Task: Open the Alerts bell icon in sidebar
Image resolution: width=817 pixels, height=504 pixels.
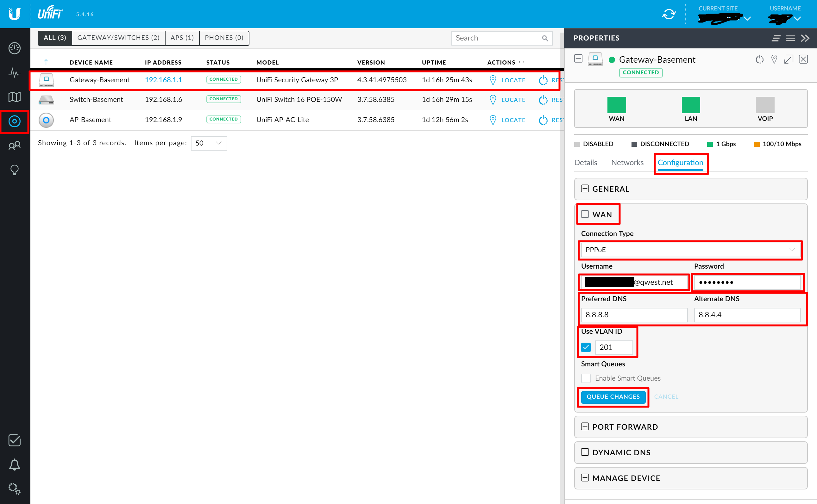Action: [x=14, y=465]
